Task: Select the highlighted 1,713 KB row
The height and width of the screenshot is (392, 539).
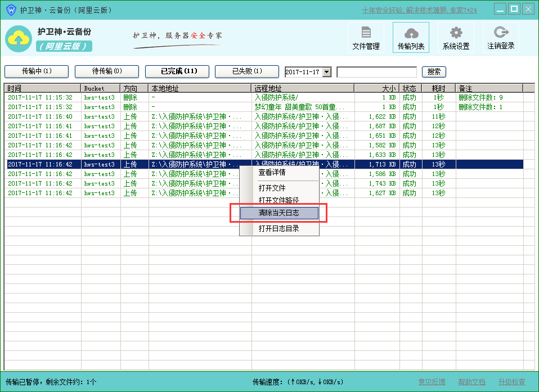Action: coord(265,165)
